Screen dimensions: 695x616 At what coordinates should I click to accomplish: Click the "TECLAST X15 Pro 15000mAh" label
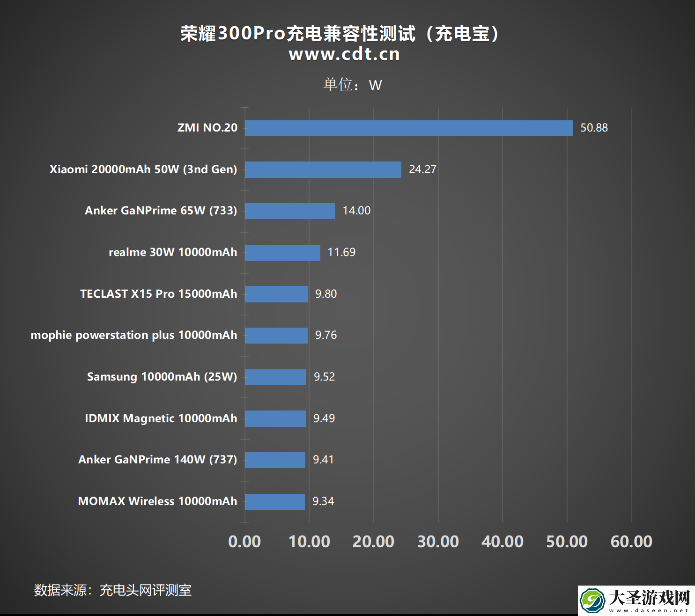coord(159,294)
